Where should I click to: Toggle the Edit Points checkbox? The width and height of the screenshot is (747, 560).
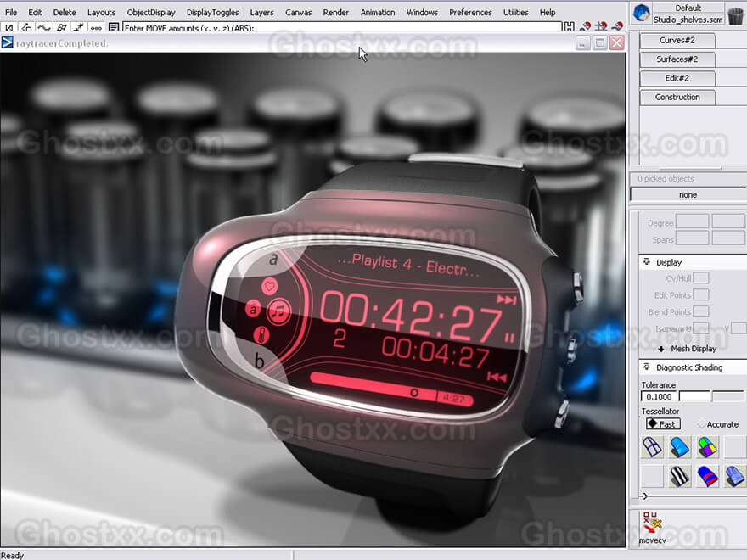click(701, 295)
